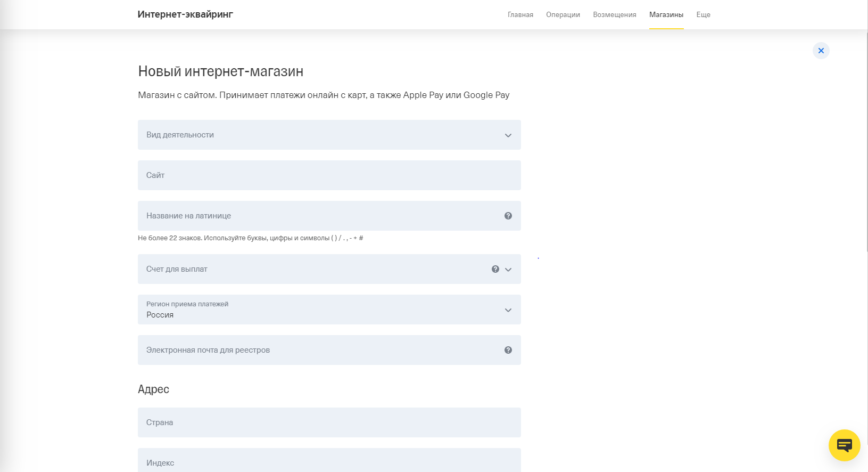
Task: Open the Возмещения tab
Action: 614,15
